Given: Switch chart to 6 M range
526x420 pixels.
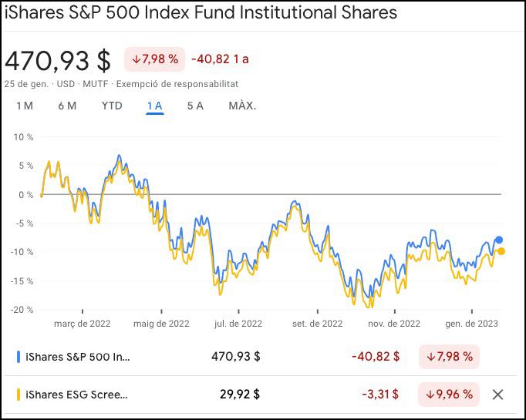Looking at the screenshot, I should [x=67, y=106].
